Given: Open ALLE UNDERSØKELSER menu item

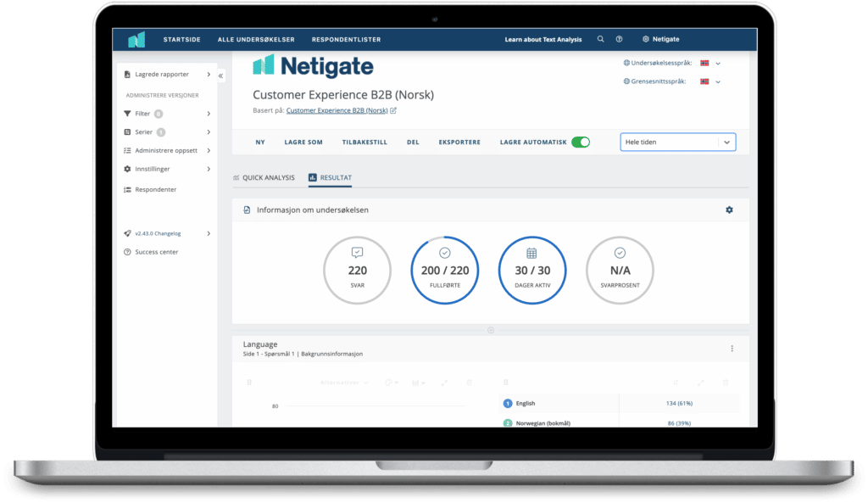Looking at the screenshot, I should click(x=256, y=39).
